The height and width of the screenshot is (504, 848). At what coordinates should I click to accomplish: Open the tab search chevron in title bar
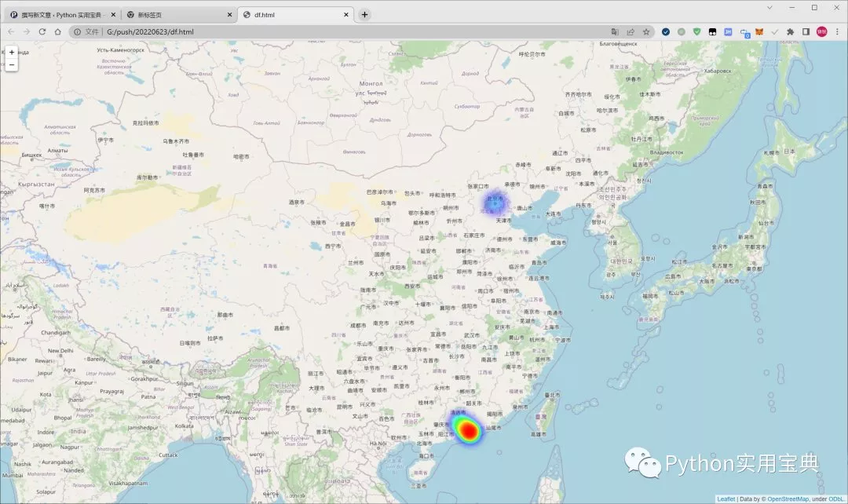(769, 8)
